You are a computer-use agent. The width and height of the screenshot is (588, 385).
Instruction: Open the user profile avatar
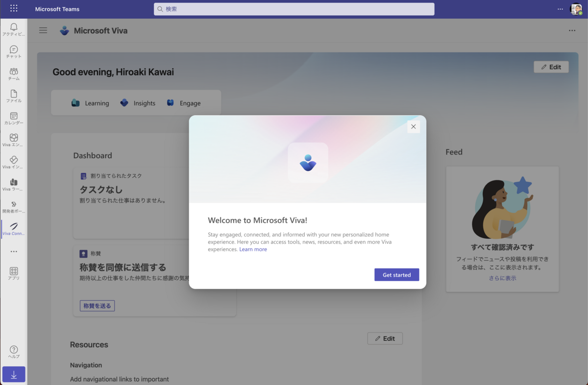tap(576, 9)
